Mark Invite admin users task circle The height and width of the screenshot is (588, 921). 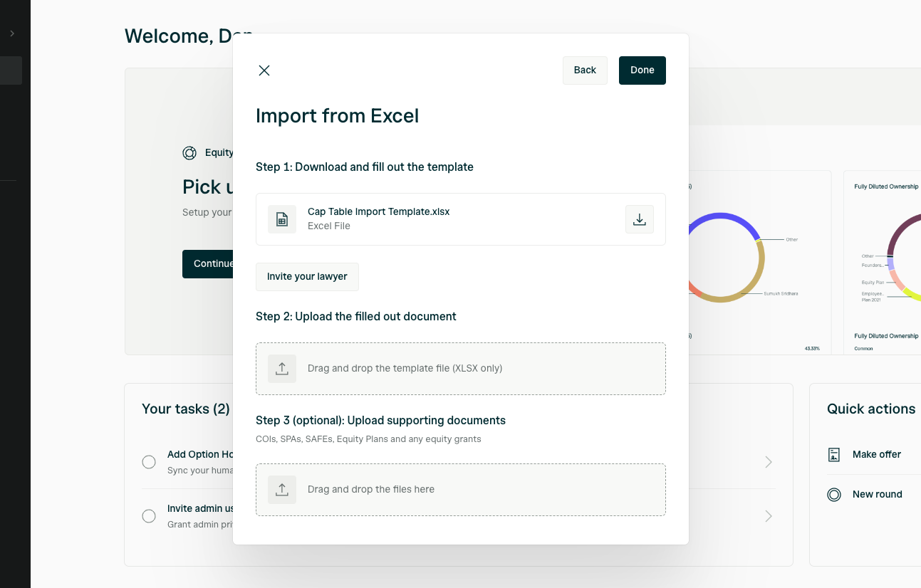point(149,516)
